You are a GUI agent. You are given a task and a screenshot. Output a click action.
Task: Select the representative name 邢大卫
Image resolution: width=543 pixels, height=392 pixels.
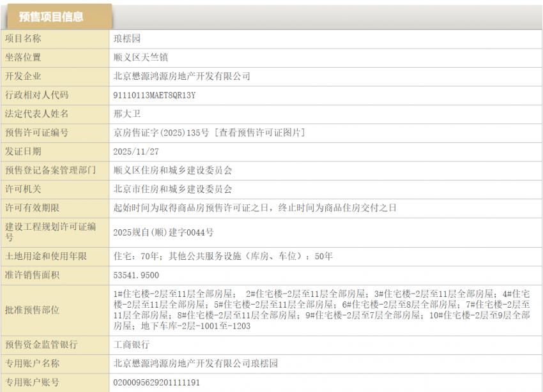coord(126,114)
